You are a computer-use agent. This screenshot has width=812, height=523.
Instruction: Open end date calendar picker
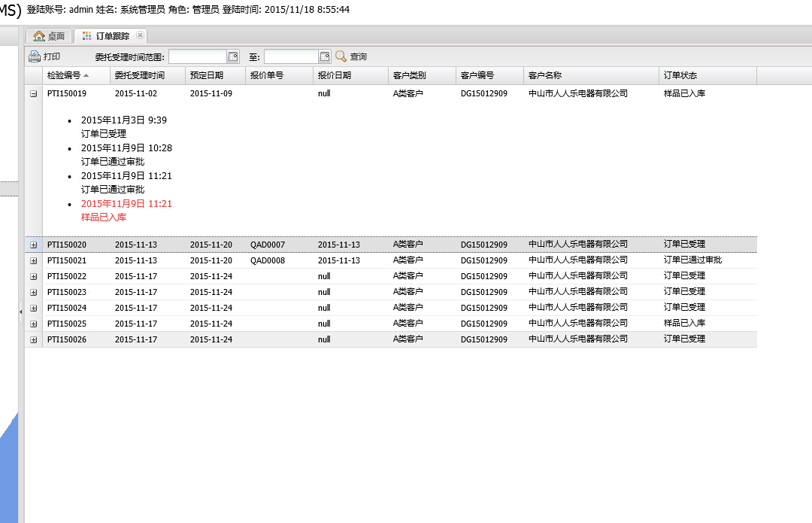pos(325,56)
